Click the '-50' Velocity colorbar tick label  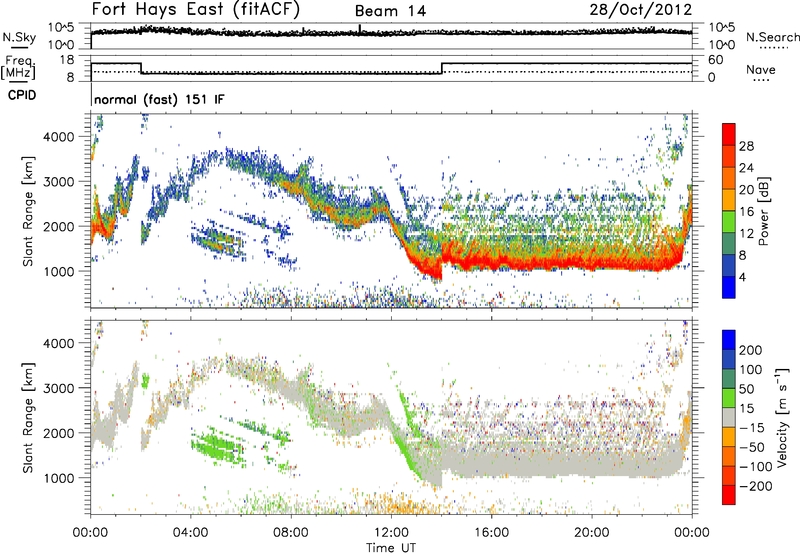coord(752,447)
